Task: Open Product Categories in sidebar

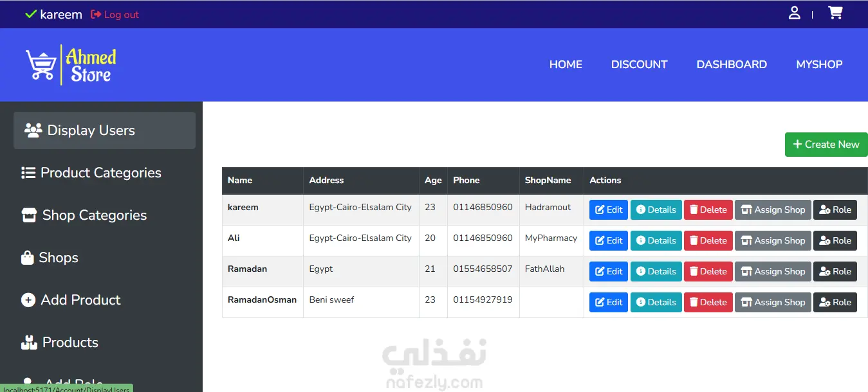Action: [91, 173]
